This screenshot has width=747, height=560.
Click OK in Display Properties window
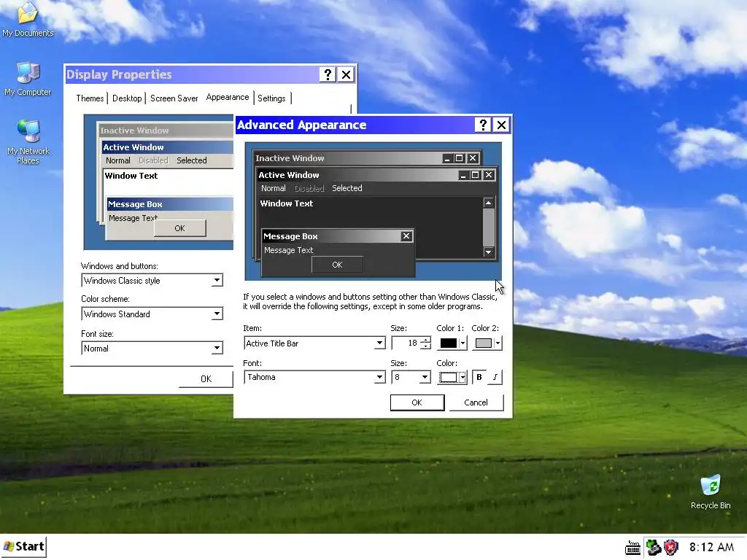coord(206,379)
